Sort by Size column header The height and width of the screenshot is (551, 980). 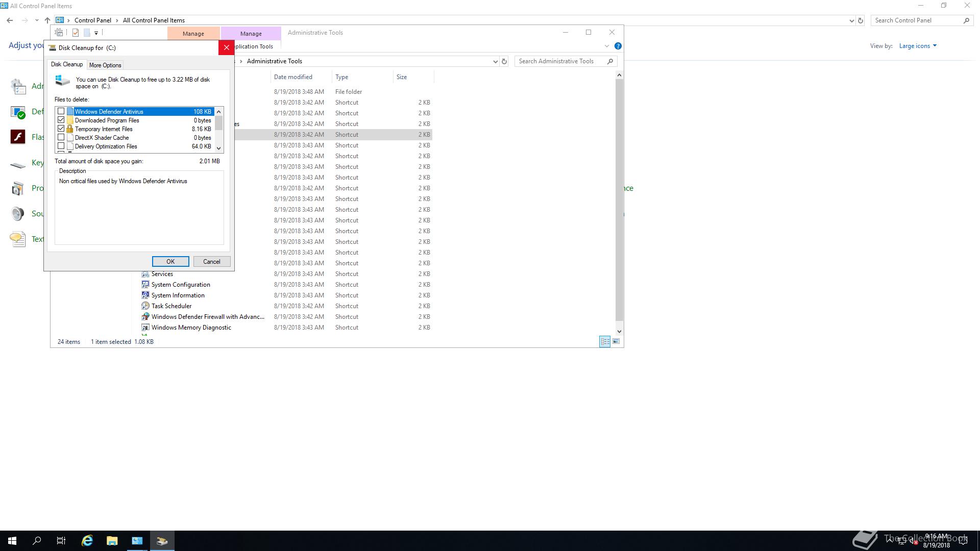[413, 77]
